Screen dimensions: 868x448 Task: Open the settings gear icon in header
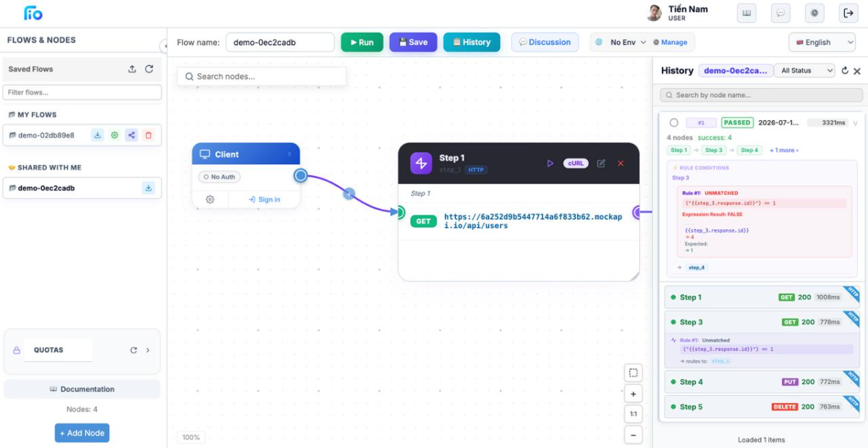[x=814, y=13]
